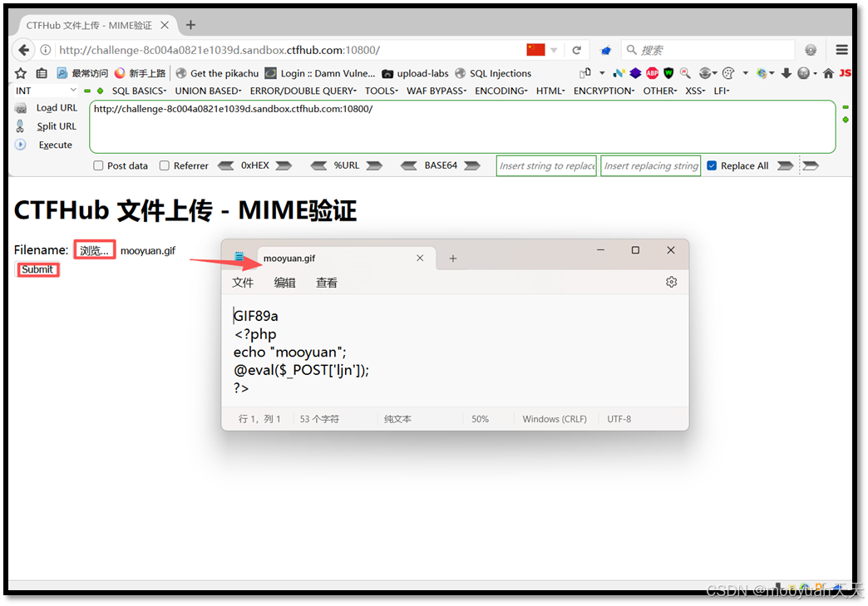Screen dimensions: 868x606
Task: Open the 查看 menu in Notepad
Action: [x=327, y=283]
